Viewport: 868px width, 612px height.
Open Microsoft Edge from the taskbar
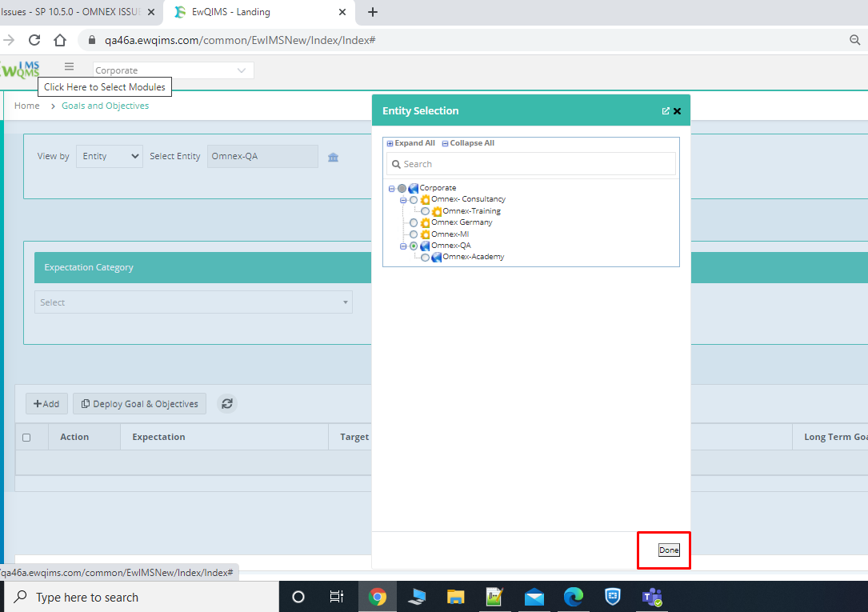click(x=574, y=597)
